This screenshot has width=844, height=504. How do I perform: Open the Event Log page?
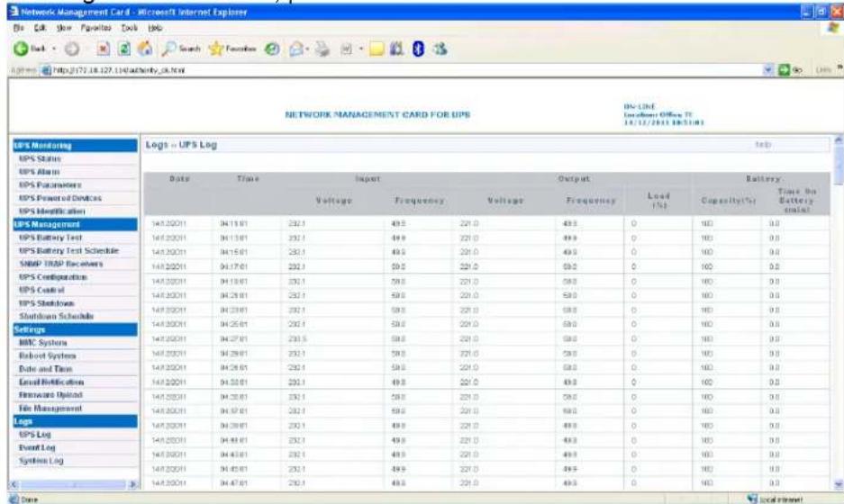tap(37, 447)
